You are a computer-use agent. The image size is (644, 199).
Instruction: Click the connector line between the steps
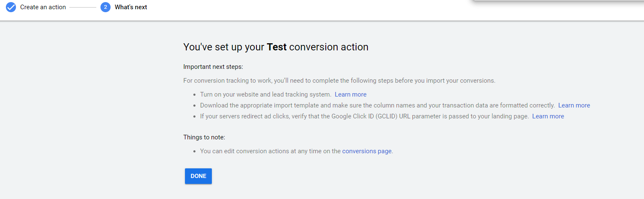click(x=83, y=7)
